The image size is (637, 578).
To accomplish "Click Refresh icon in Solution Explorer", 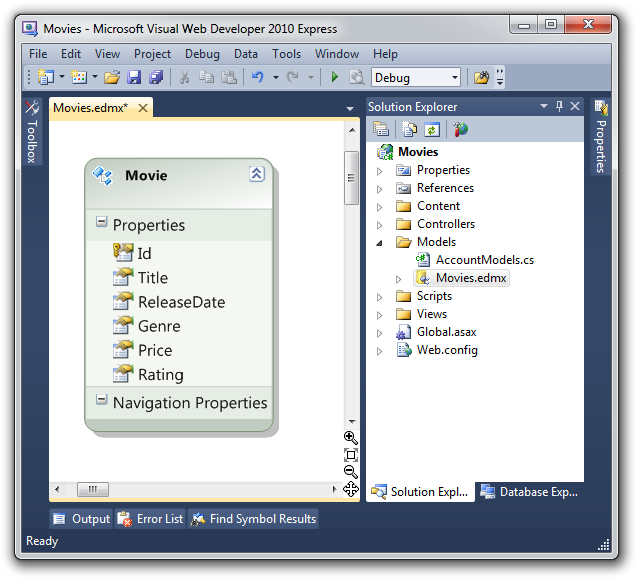I will 432,129.
